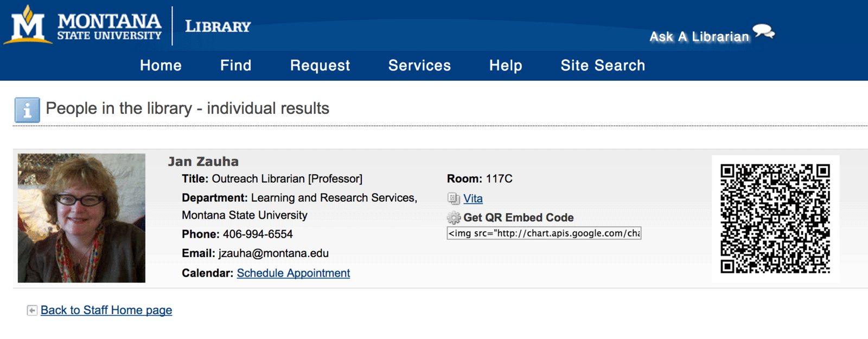Open the Services menu
This screenshot has height=339, width=868.
click(x=419, y=66)
